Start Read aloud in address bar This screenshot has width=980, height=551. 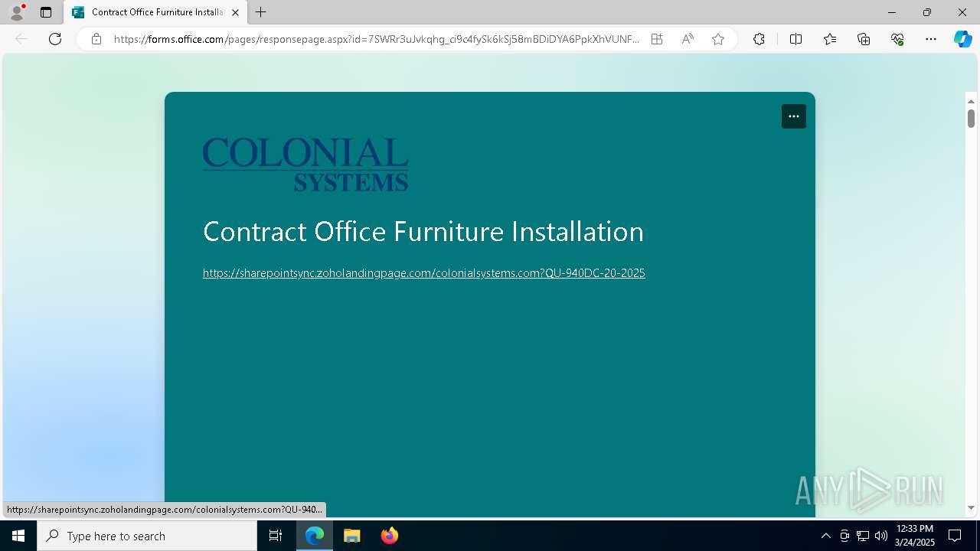[x=688, y=39]
